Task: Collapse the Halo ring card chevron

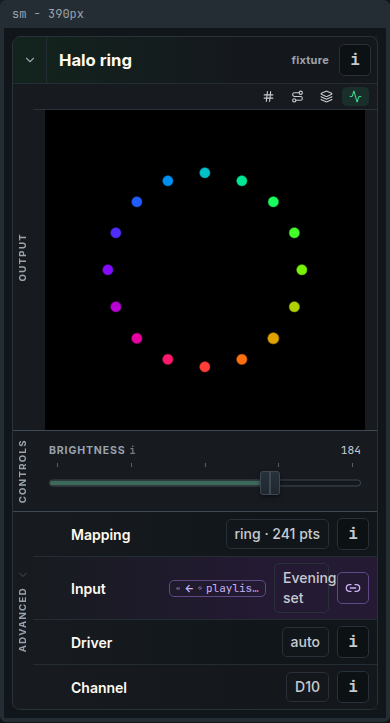Action: coord(30,60)
